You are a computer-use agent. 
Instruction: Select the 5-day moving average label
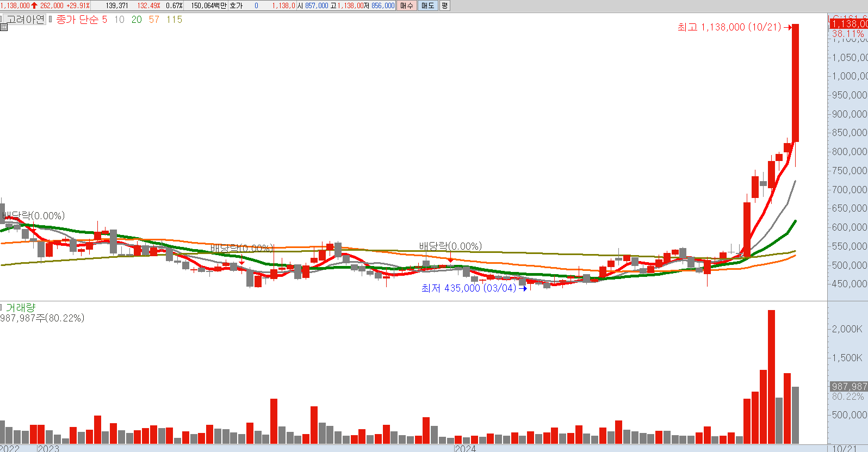104,20
